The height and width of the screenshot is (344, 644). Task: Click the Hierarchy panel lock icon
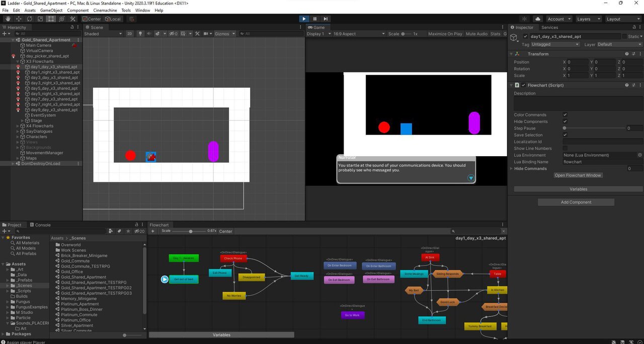click(72, 27)
